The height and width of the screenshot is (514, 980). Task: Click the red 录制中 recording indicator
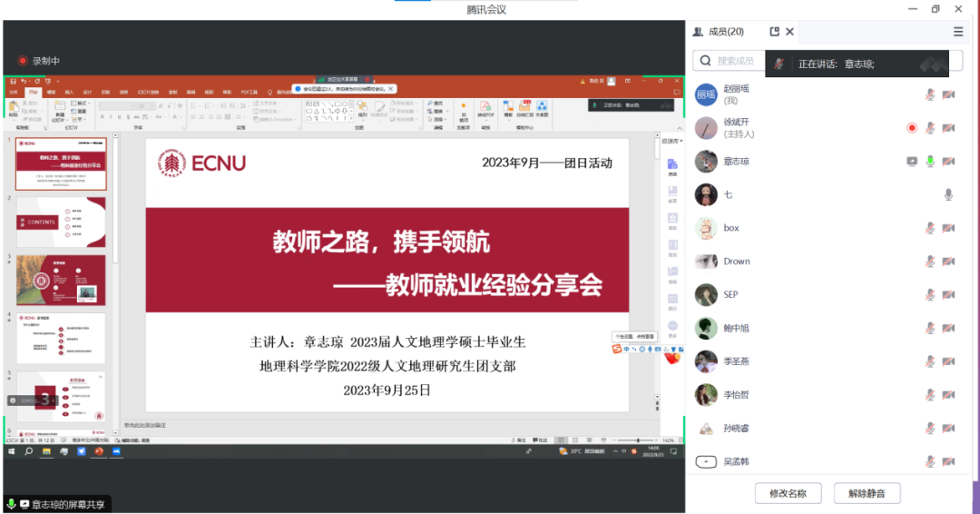(38, 61)
